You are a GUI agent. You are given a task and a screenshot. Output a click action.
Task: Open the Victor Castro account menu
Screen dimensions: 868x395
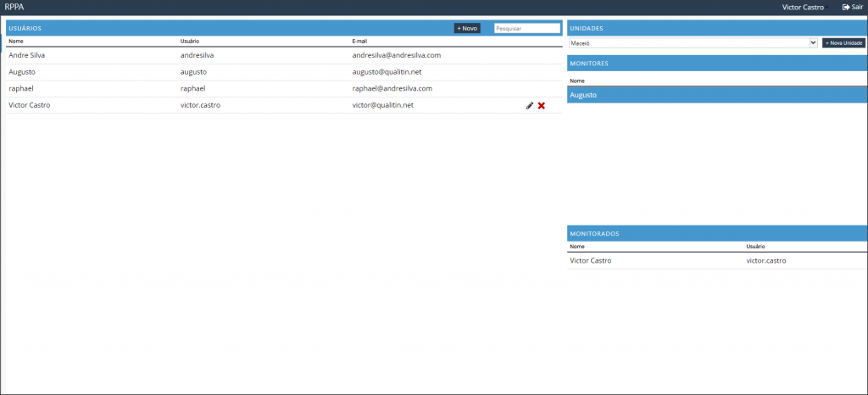point(803,7)
